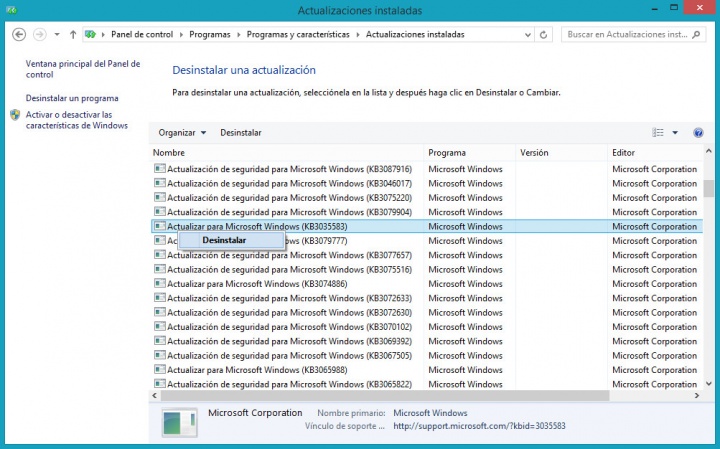
Task: Select update KB3072630 row
Action: click(427, 313)
